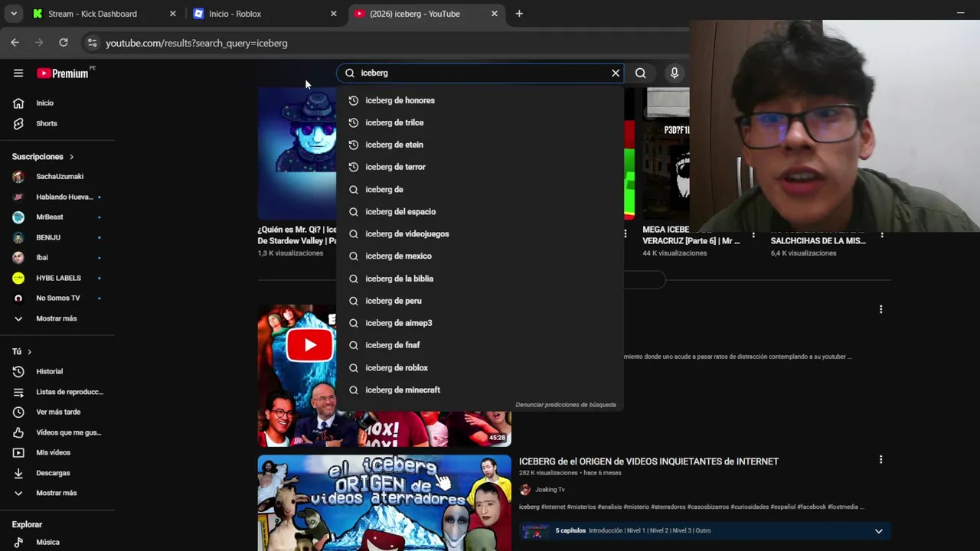The image size is (980, 551).
Task: Click Denunciar predicciones de búsqueda link
Action: point(566,405)
